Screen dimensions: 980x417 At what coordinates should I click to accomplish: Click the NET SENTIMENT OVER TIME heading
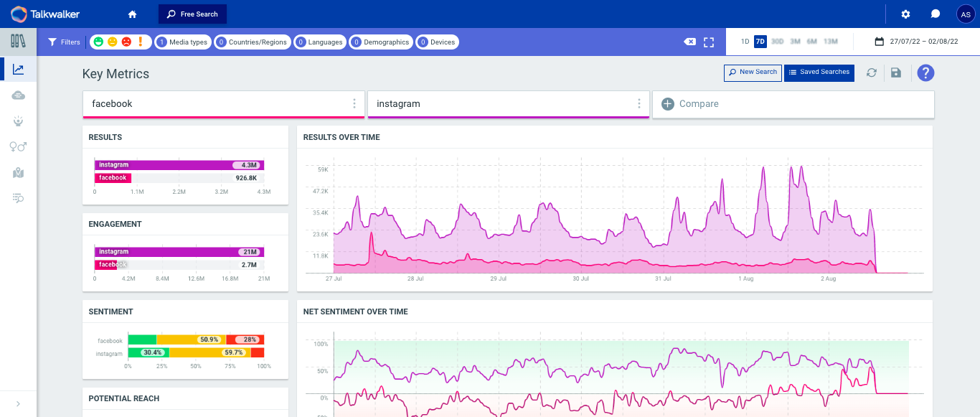[x=356, y=312]
